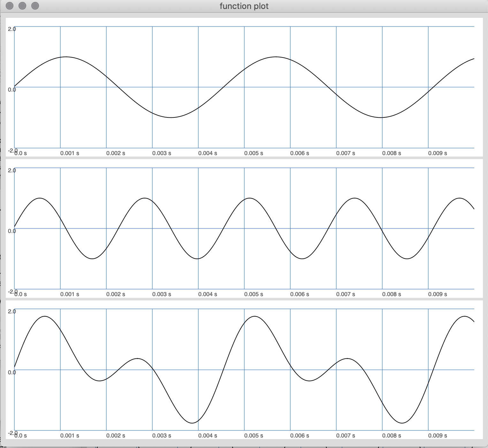Click '0.001 s' label in low-frequency sine plot
The width and height of the screenshot is (488, 448).
tap(70, 153)
